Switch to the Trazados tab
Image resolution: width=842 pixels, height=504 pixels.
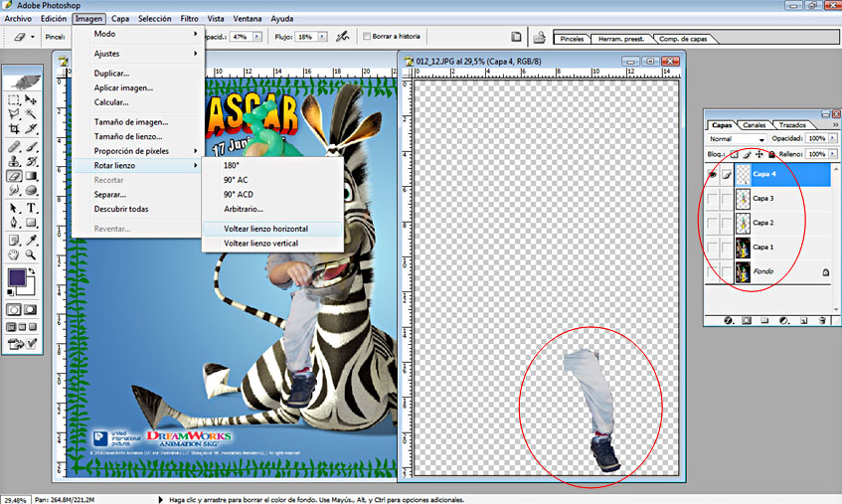(792, 125)
